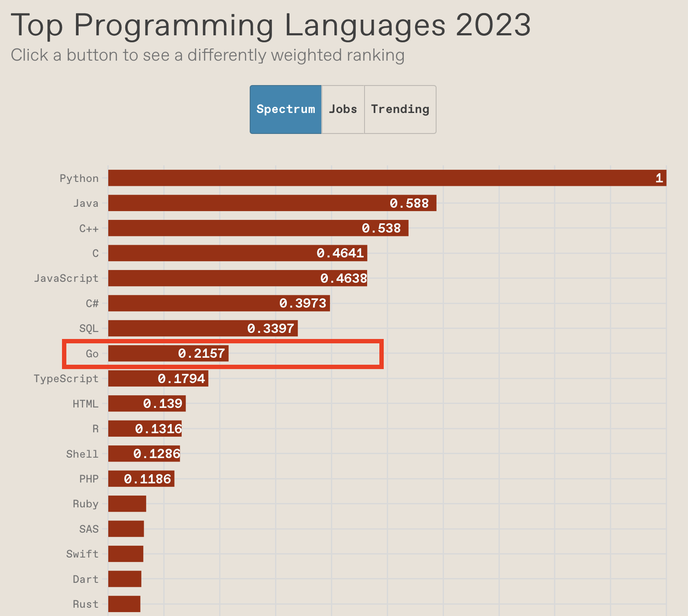The image size is (688, 616).
Task: Click the Ruby bar
Action: pos(127,504)
